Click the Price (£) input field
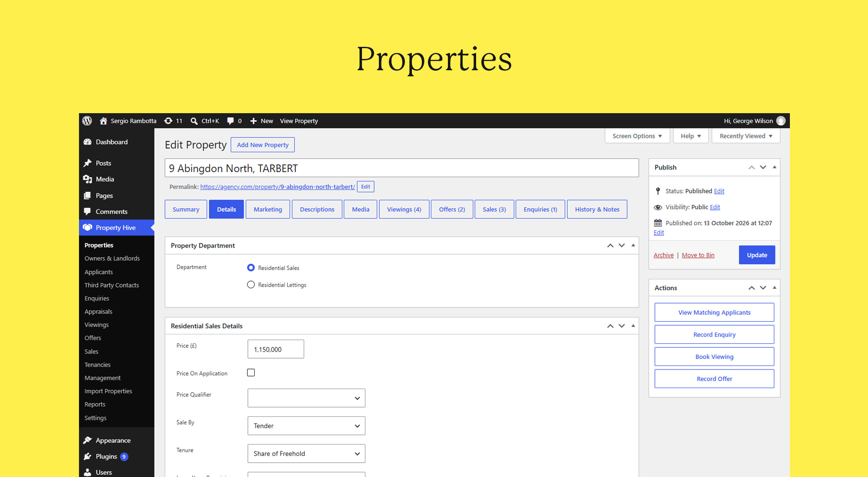868x477 pixels. (276, 349)
